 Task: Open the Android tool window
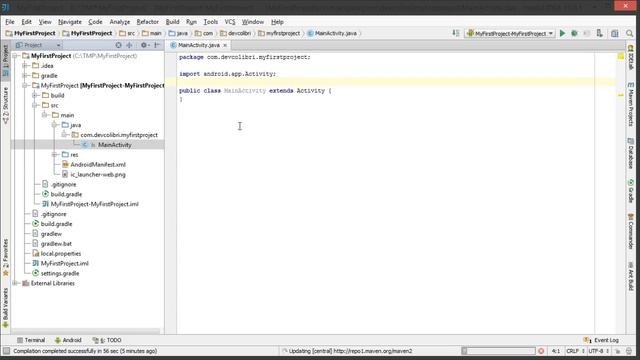coord(68,340)
